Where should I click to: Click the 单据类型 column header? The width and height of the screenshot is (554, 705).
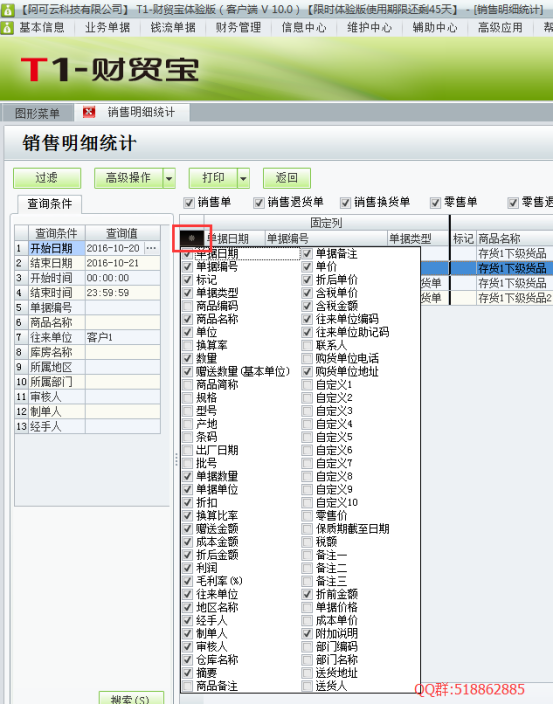418,239
